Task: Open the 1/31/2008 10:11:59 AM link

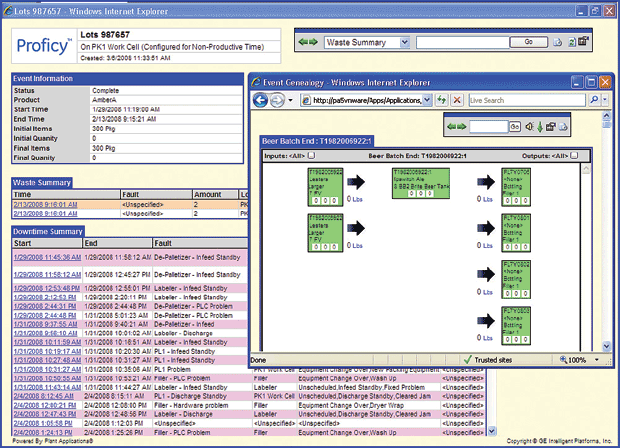Action: coord(47,342)
